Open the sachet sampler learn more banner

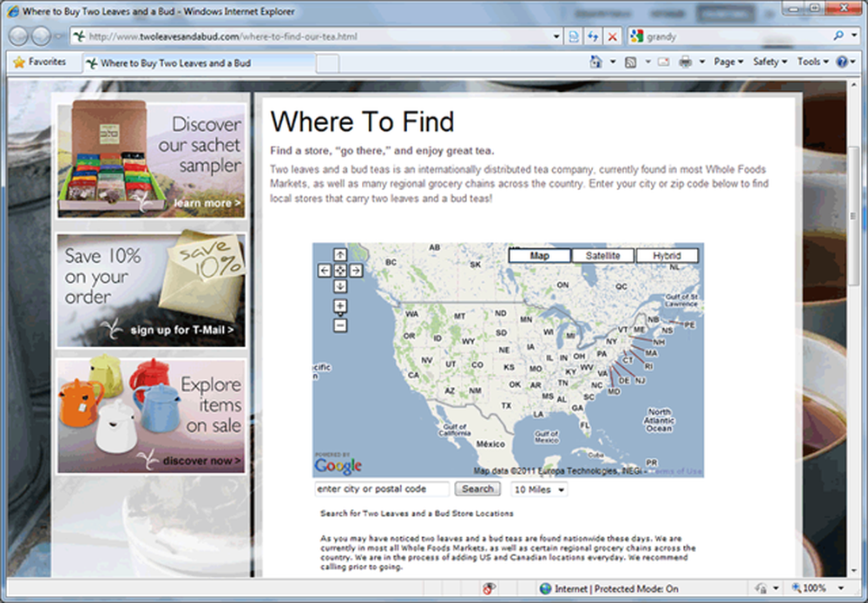click(x=151, y=160)
